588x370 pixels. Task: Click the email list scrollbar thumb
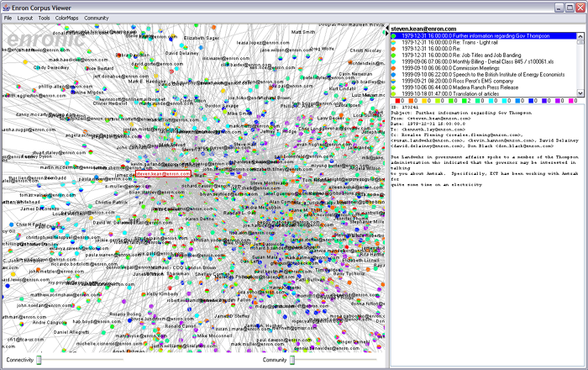point(580,44)
